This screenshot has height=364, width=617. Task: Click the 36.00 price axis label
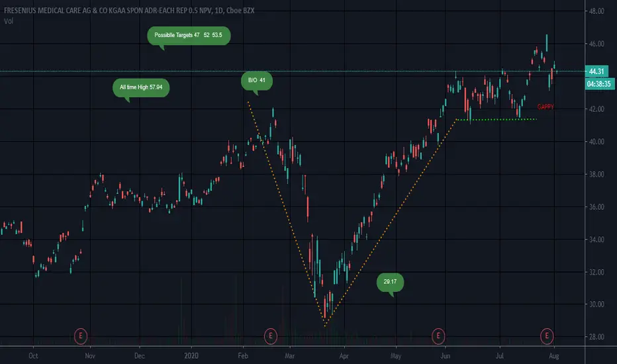(596, 207)
